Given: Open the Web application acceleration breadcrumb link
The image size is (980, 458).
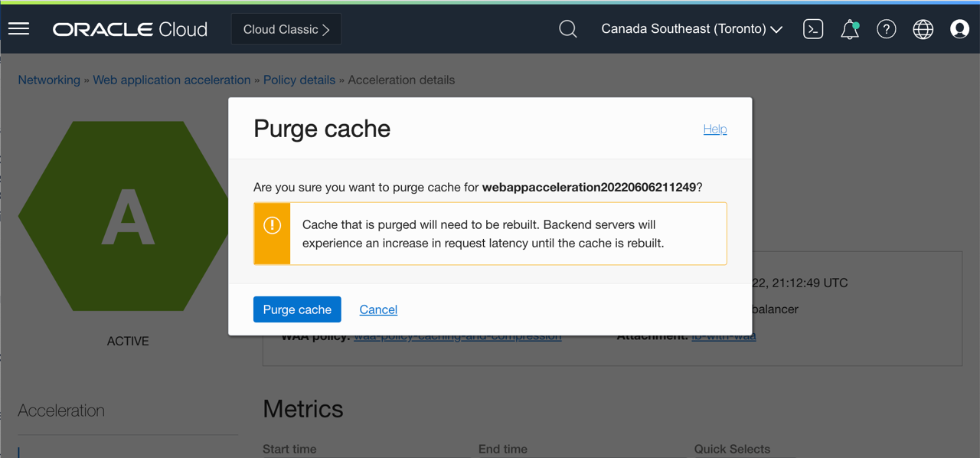Looking at the screenshot, I should coord(171,80).
